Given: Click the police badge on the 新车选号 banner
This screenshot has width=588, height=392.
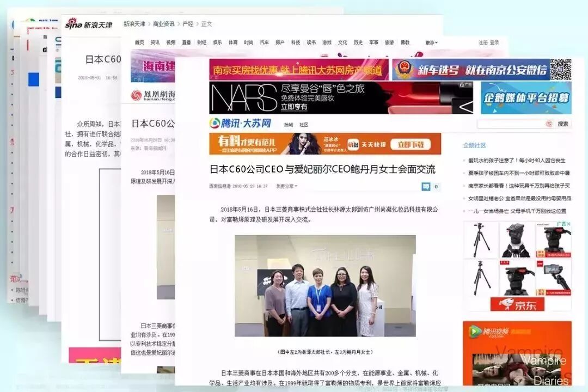Looking at the screenshot, I should 405,69.
